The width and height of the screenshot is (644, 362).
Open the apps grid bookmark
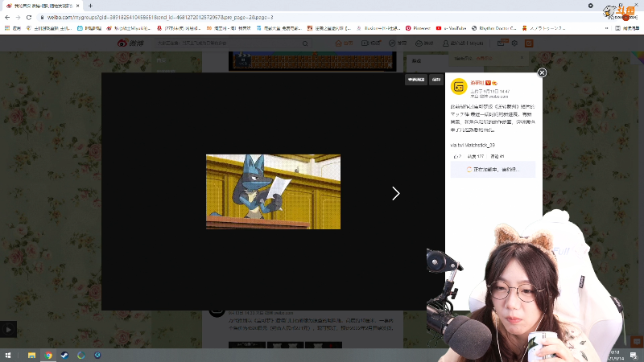(12, 28)
